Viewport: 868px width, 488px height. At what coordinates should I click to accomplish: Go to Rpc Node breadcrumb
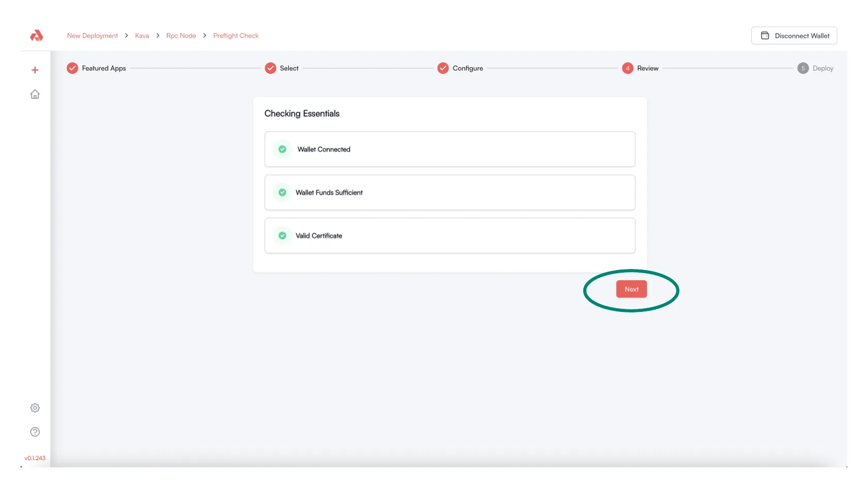coord(181,36)
